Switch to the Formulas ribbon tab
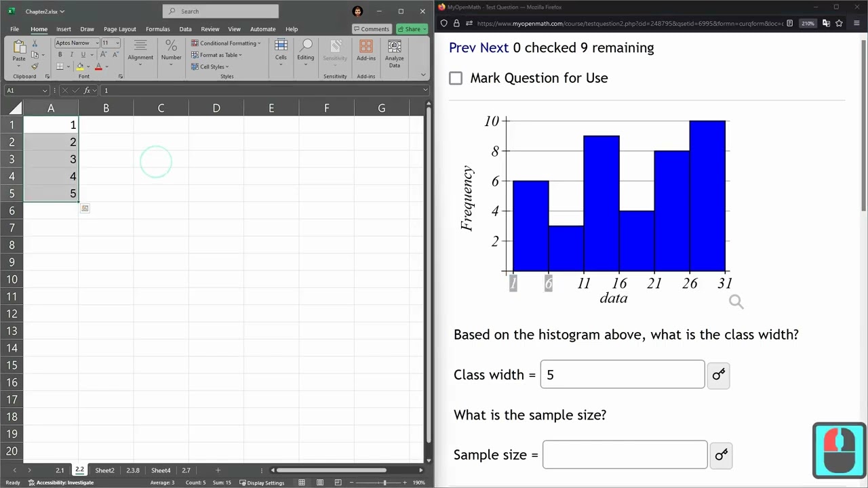This screenshot has width=868, height=488. (x=157, y=29)
